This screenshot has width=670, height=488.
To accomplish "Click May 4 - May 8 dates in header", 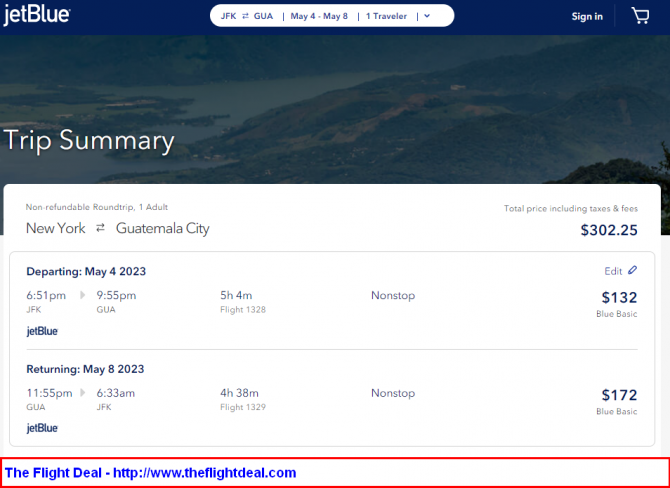I will (x=319, y=16).
